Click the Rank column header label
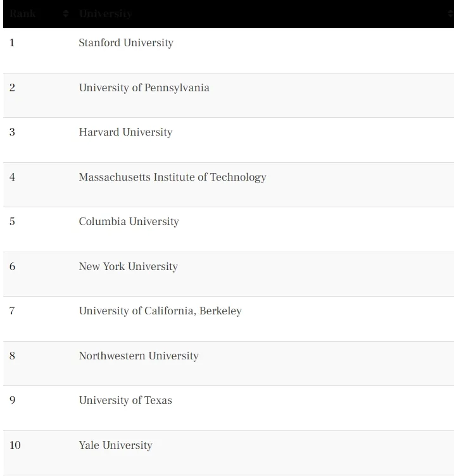 click(x=23, y=14)
